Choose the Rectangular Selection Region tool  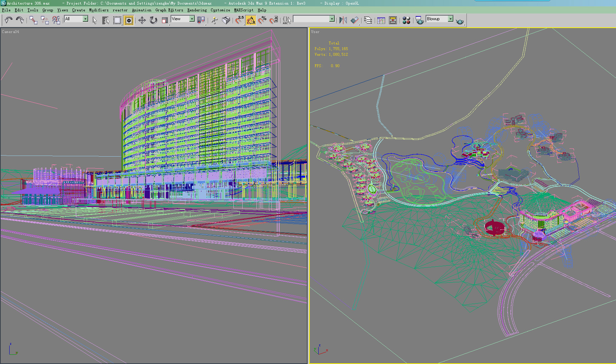[117, 20]
